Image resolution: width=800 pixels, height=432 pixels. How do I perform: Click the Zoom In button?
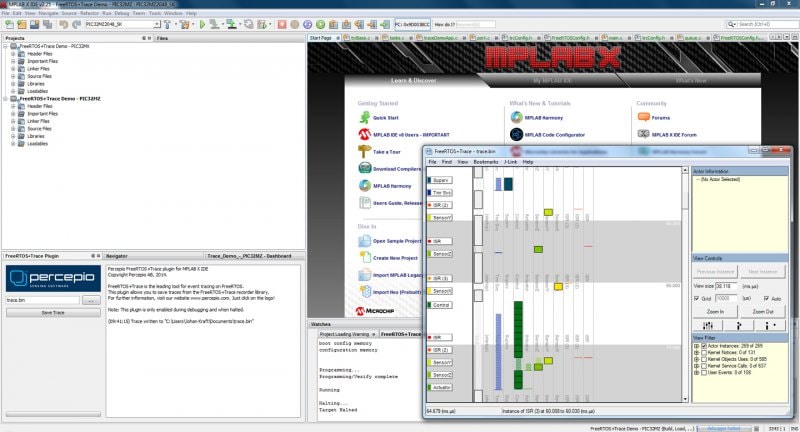click(x=715, y=311)
